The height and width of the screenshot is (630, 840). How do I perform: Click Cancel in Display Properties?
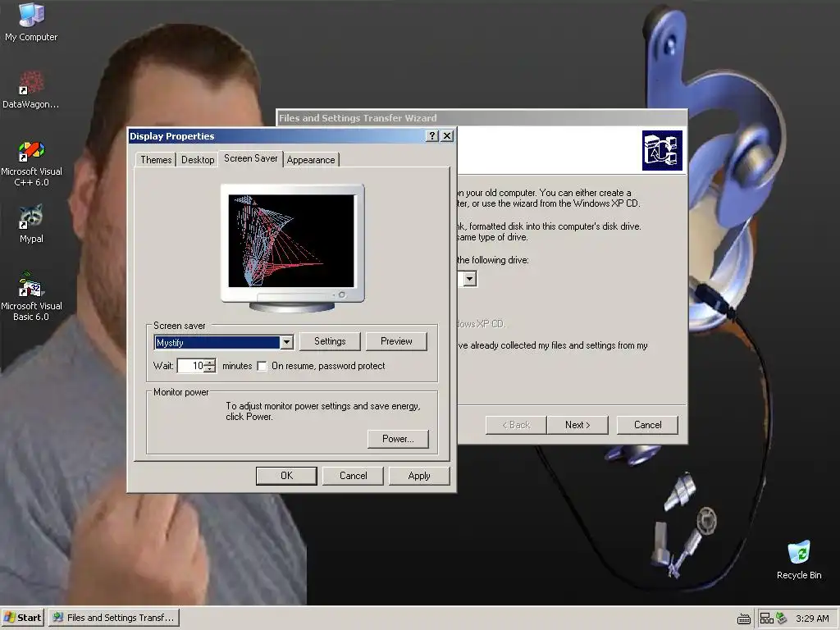(353, 476)
